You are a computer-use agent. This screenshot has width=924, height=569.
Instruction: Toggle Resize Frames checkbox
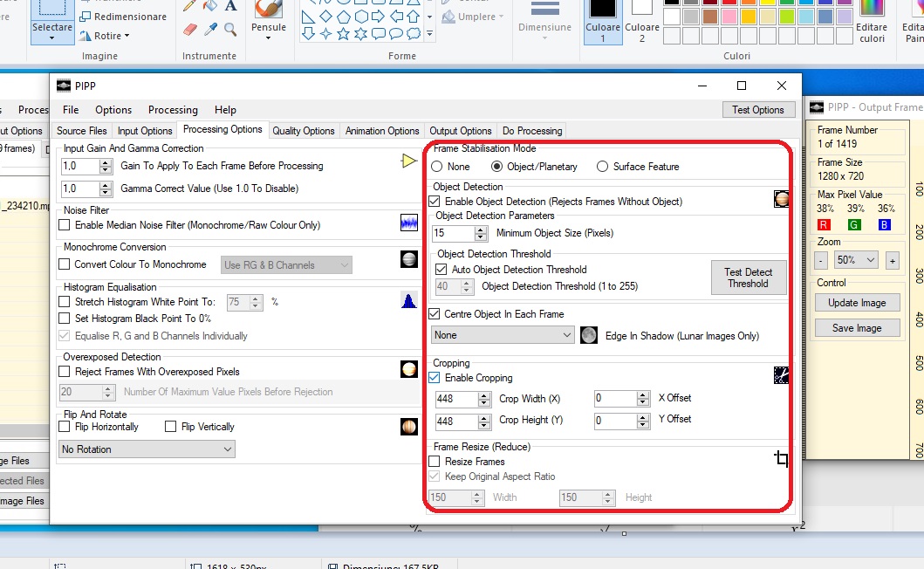435,462
